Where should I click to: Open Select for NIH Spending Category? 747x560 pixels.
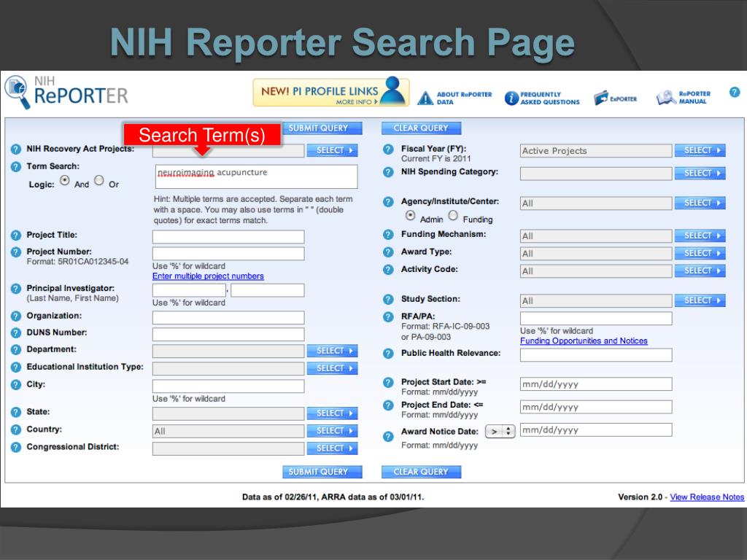(700, 174)
